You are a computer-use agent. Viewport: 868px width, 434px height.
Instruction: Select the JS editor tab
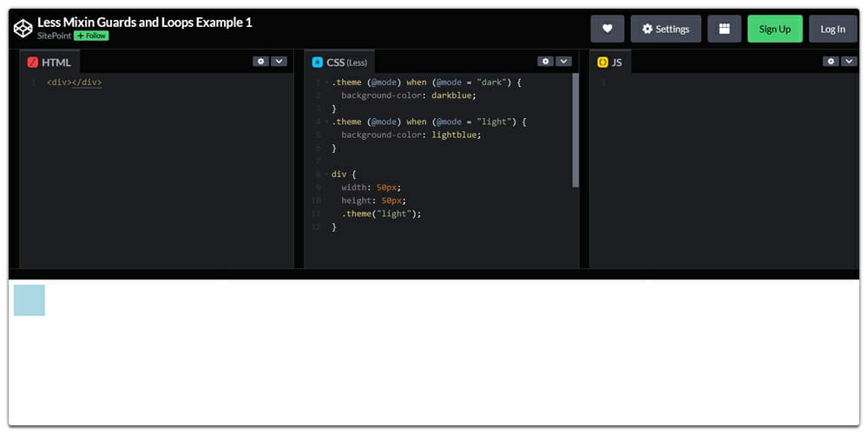(610, 62)
